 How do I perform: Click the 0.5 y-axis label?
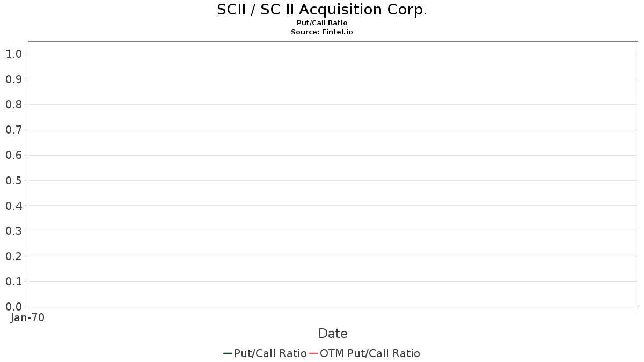click(x=13, y=181)
